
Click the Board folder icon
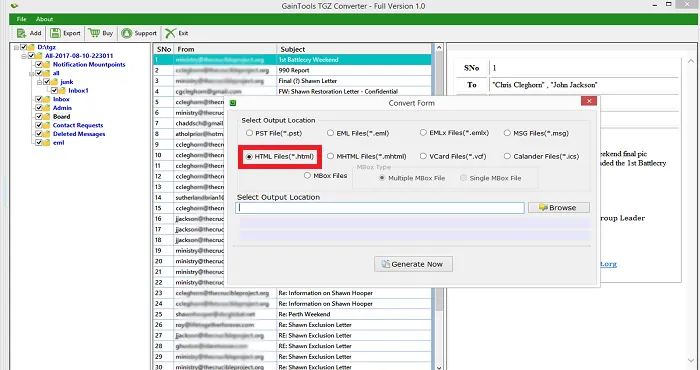point(46,116)
